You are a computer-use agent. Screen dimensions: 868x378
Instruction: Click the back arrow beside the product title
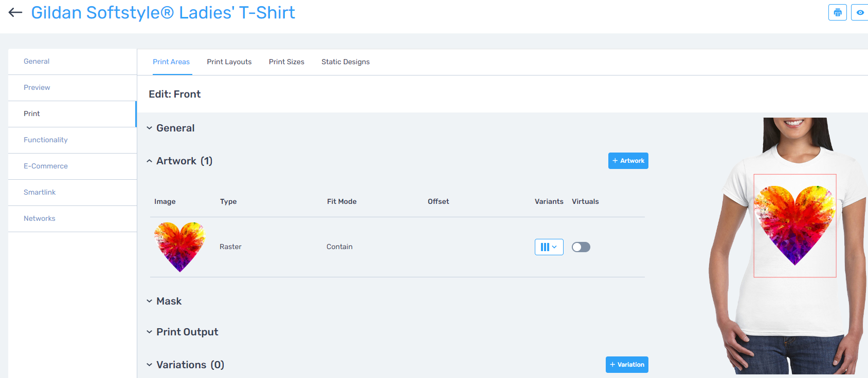tap(15, 12)
